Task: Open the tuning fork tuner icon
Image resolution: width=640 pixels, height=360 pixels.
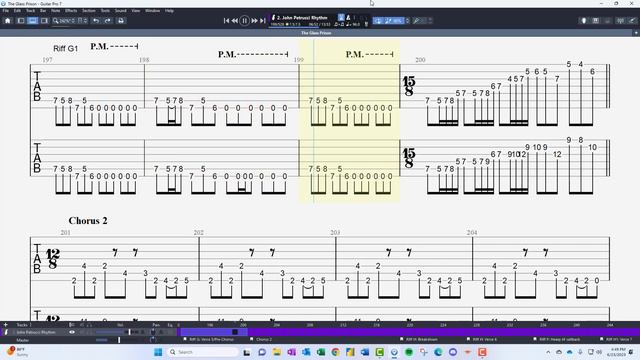Action: tap(416, 20)
